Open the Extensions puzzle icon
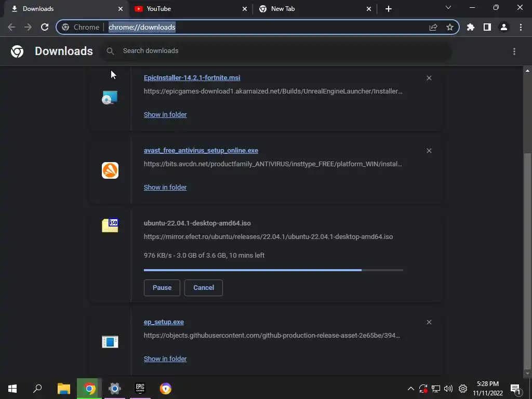 click(471, 27)
